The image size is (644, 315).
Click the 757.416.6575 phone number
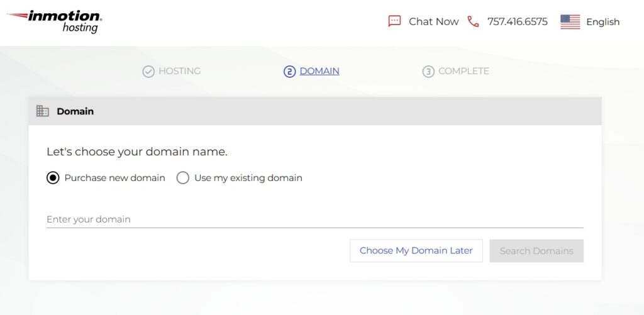(x=518, y=22)
